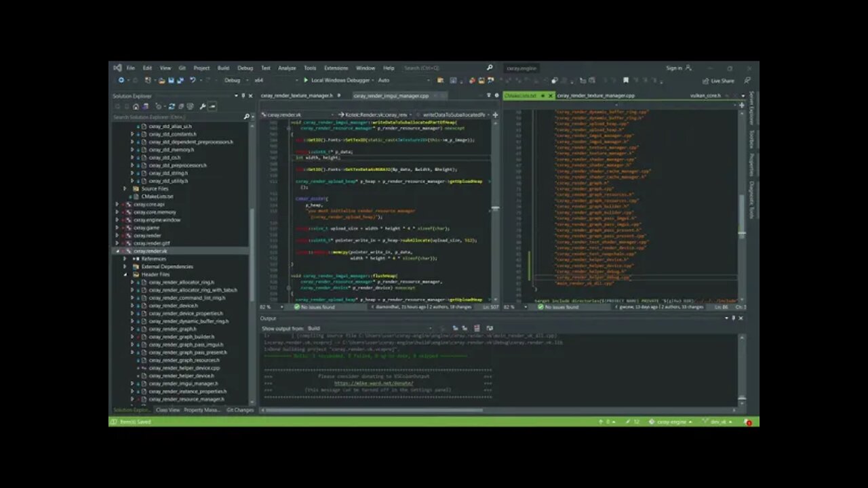Click the Visual Studio logo icon
Viewport: 868px width, 488px height.
(x=117, y=68)
